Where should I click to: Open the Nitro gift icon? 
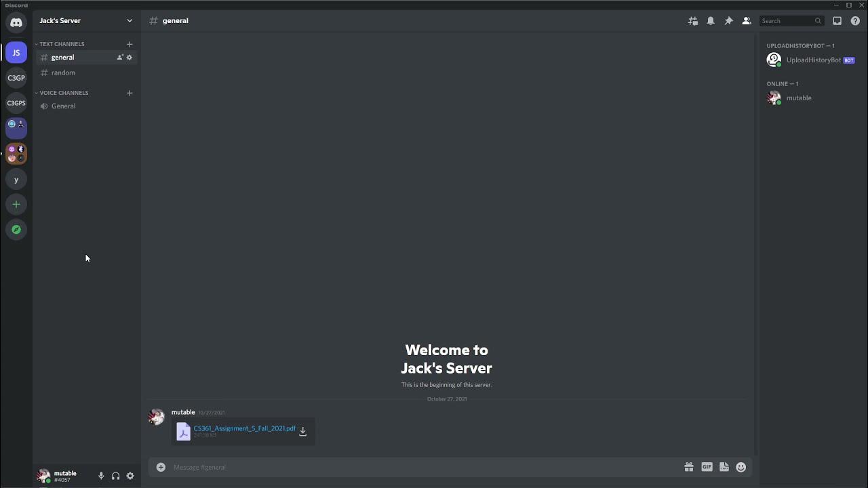pyautogui.click(x=689, y=467)
